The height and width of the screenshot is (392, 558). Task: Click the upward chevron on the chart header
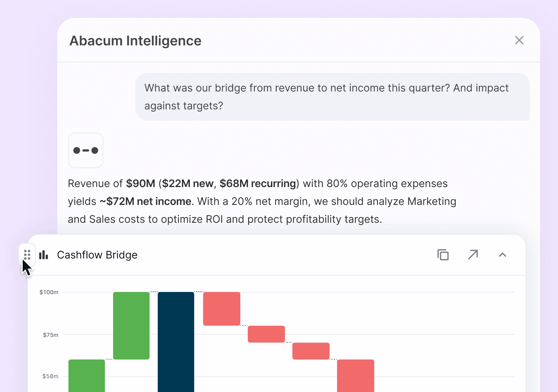pyautogui.click(x=503, y=255)
